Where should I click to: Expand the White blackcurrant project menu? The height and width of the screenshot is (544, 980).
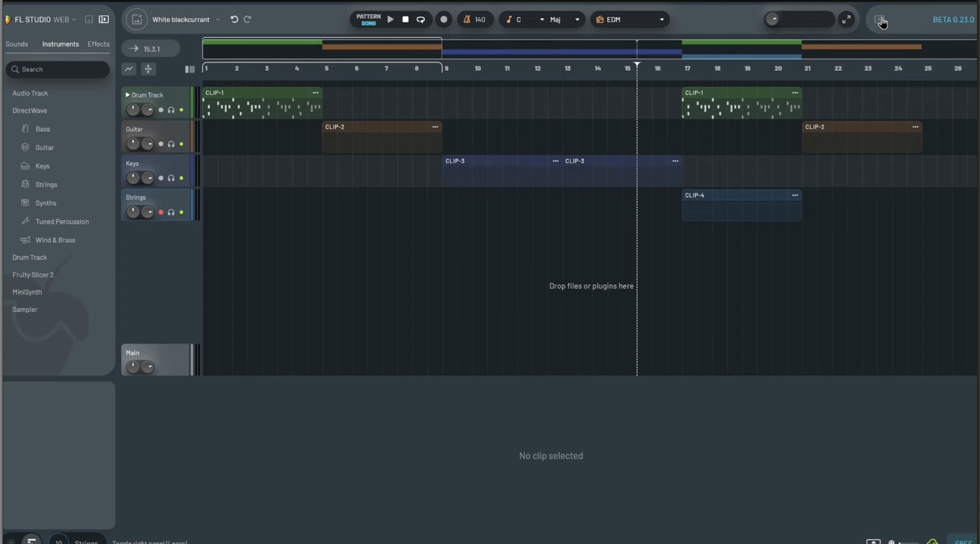pos(218,19)
